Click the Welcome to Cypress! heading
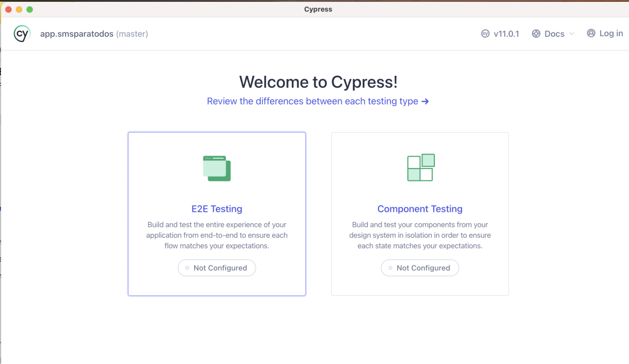Image resolution: width=629 pixels, height=364 pixels. point(318,82)
